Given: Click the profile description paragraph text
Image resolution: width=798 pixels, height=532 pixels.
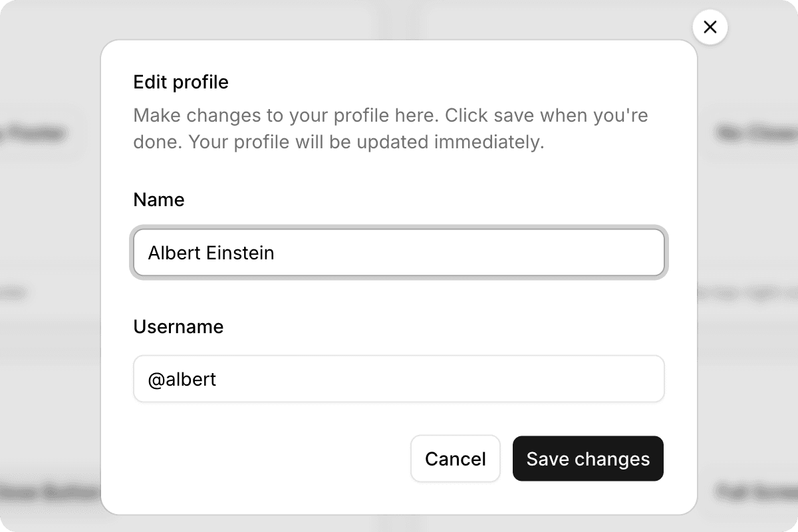Looking at the screenshot, I should coord(390,129).
